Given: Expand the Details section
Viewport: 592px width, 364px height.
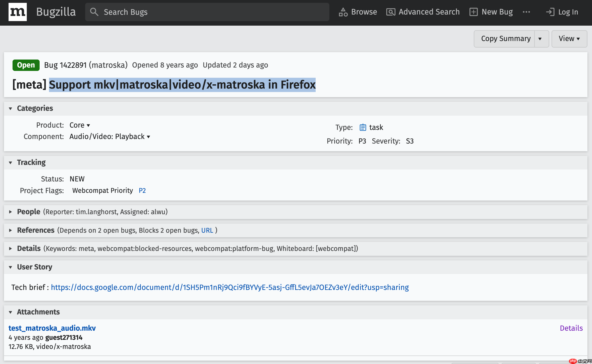Looking at the screenshot, I should (10, 248).
